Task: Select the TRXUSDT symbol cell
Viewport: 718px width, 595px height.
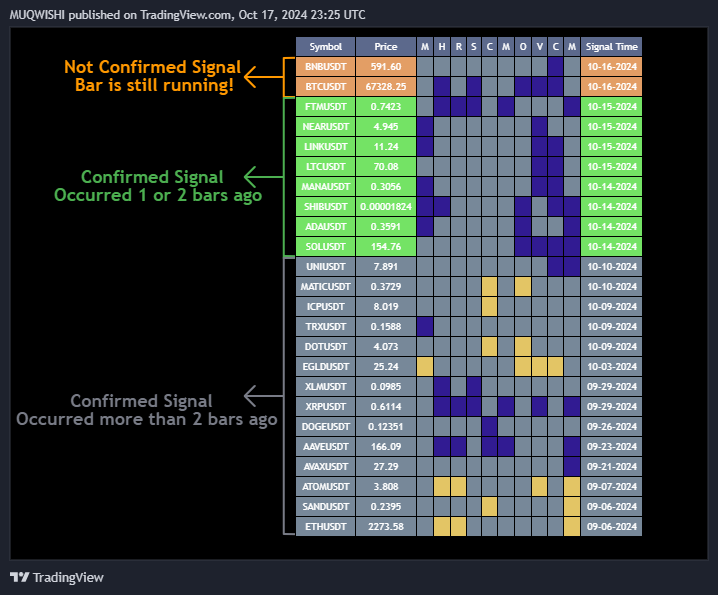Action: click(x=326, y=327)
